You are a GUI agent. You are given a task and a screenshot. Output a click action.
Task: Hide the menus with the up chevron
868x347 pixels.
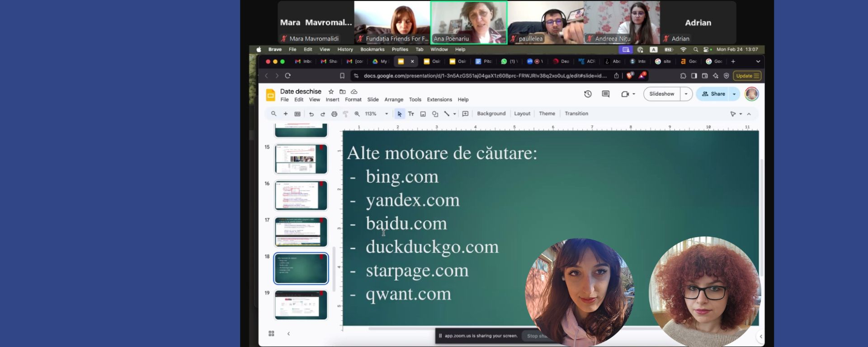[749, 114]
